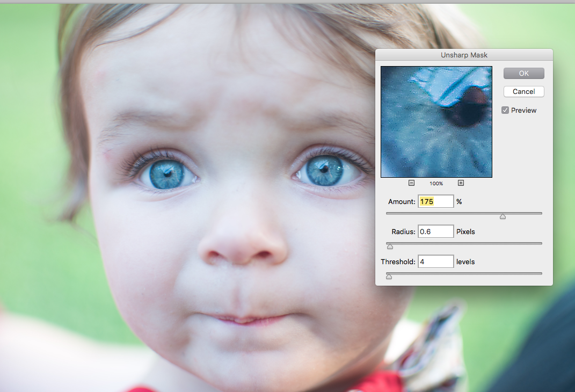Click the Threshold slider handle
575x392 pixels.
pyautogui.click(x=389, y=277)
